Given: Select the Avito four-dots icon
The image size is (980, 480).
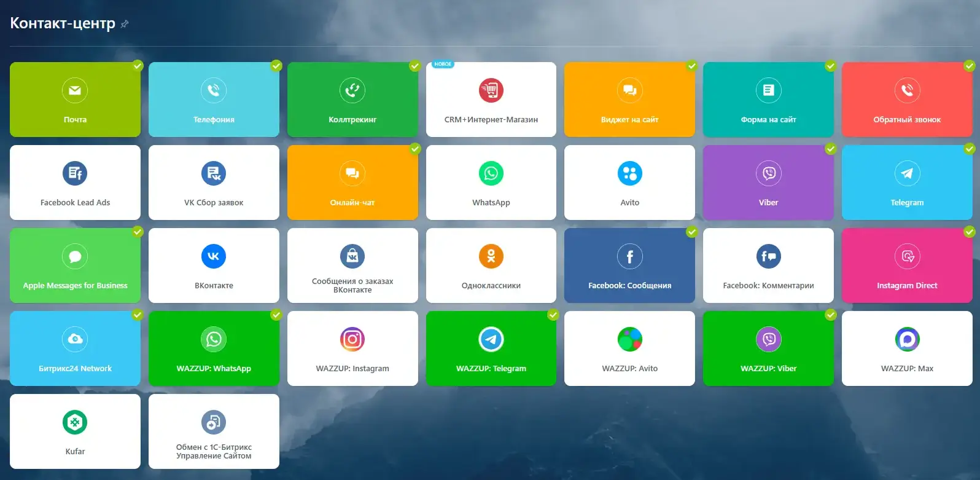Looking at the screenshot, I should (629, 173).
